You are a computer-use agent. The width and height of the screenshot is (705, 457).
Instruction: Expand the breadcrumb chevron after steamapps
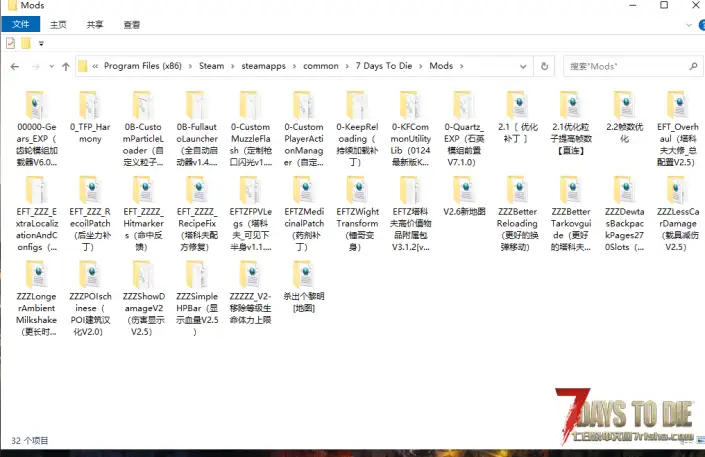294,67
